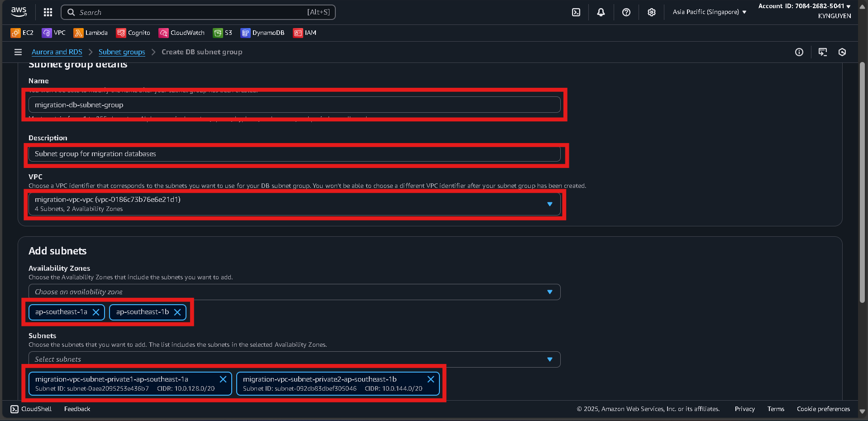Open the info panel icon
Image resolution: width=868 pixels, height=421 pixels.
799,52
